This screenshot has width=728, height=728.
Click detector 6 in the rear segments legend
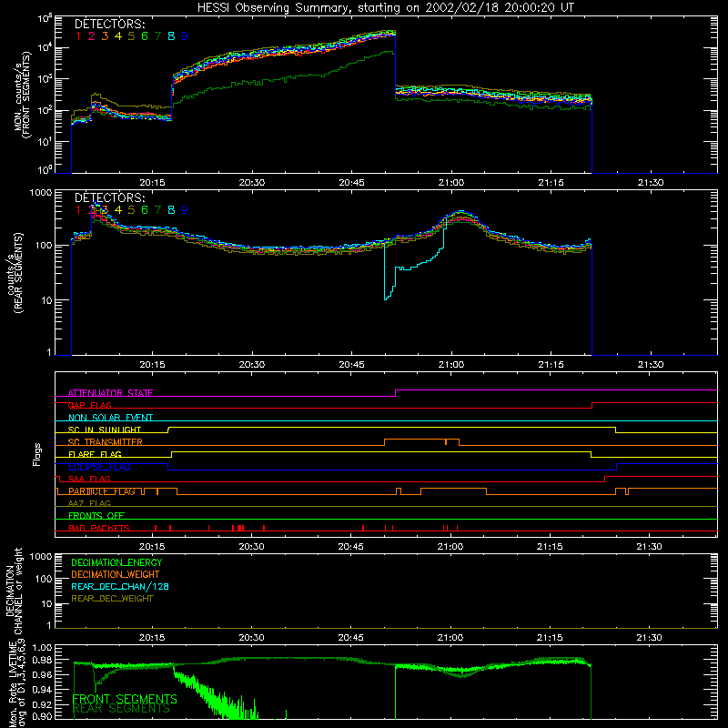pos(145,210)
